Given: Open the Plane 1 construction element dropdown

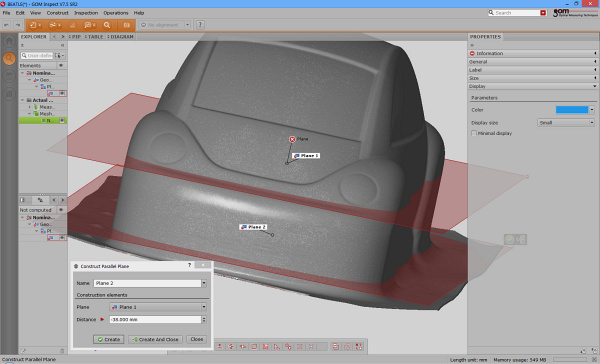Looking at the screenshot, I should (158, 307).
